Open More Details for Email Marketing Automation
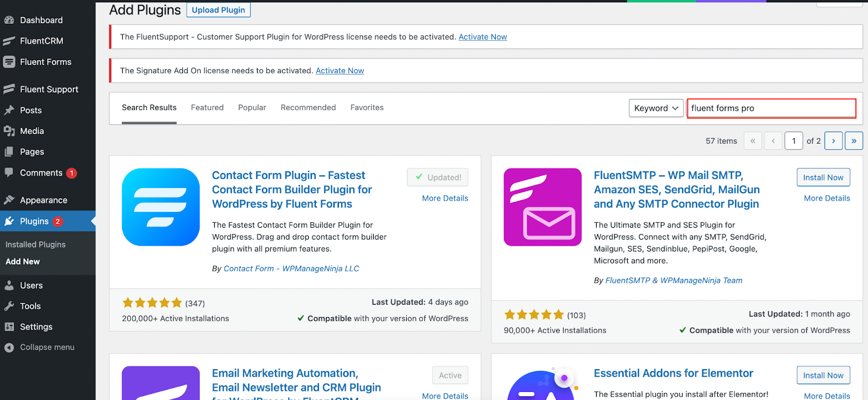The height and width of the screenshot is (400, 868). [x=445, y=396]
